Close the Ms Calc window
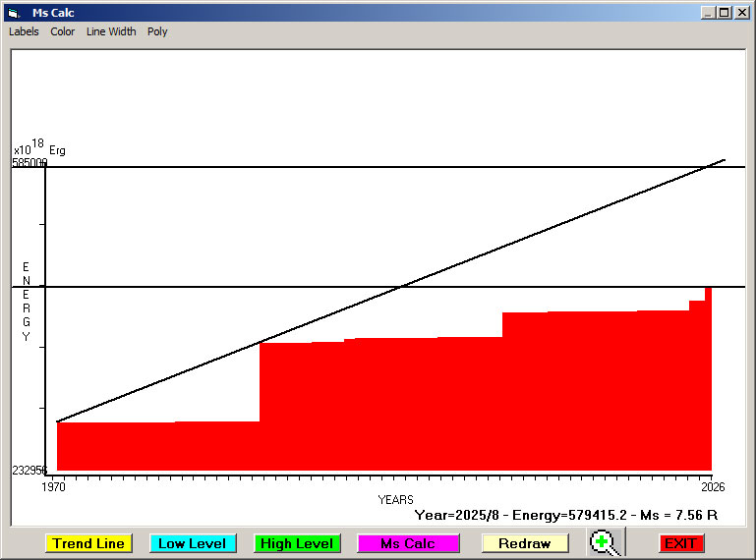 pyautogui.click(x=741, y=13)
